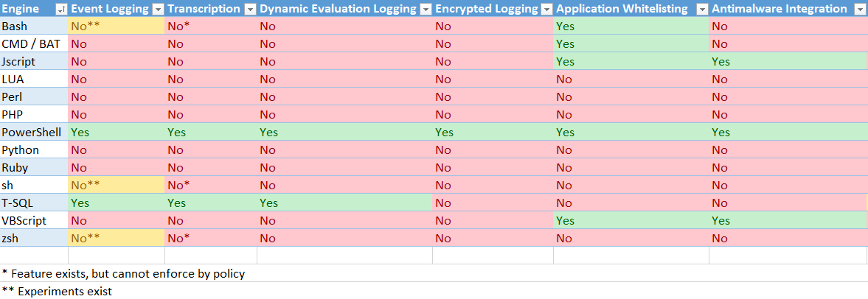The width and height of the screenshot is (868, 299).
Task: Select the T-SQL engine cell
Action: (x=34, y=203)
